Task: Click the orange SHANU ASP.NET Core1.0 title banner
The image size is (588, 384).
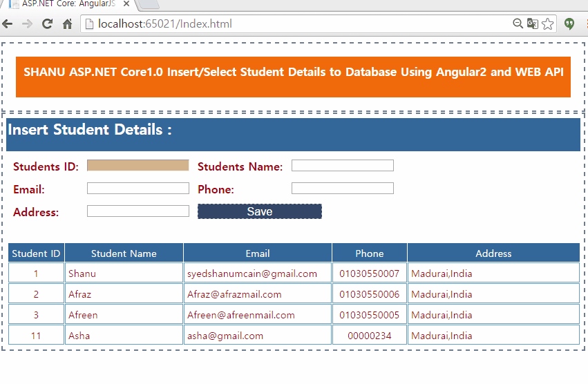Action: pos(293,77)
